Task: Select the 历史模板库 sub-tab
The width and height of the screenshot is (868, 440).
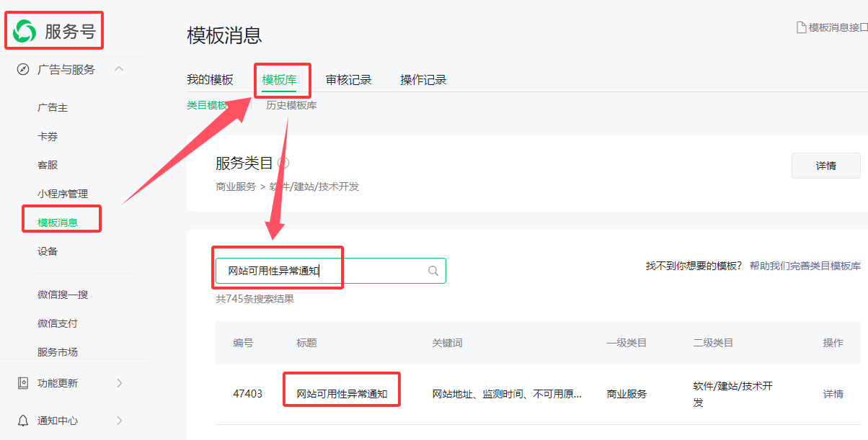Action: [x=291, y=105]
